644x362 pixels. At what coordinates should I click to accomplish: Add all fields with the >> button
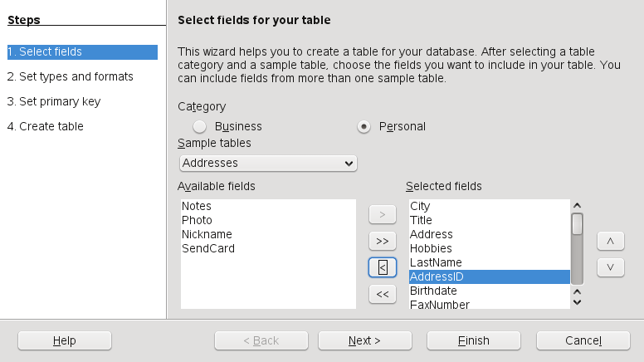382,241
